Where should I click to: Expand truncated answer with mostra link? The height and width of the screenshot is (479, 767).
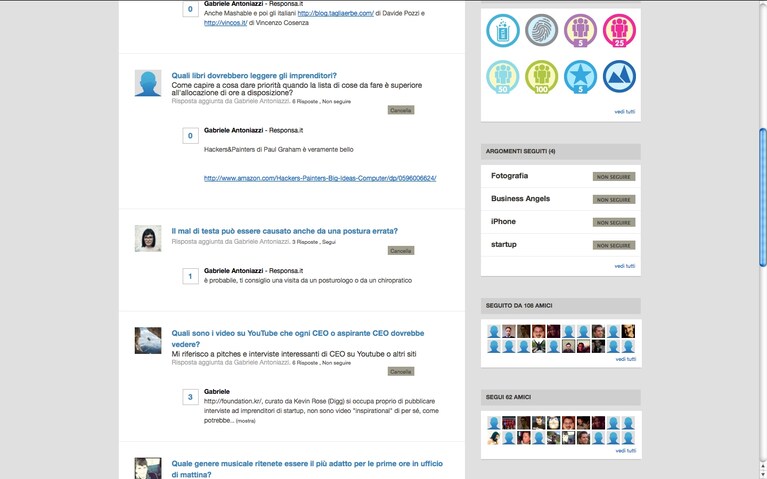(x=246, y=421)
